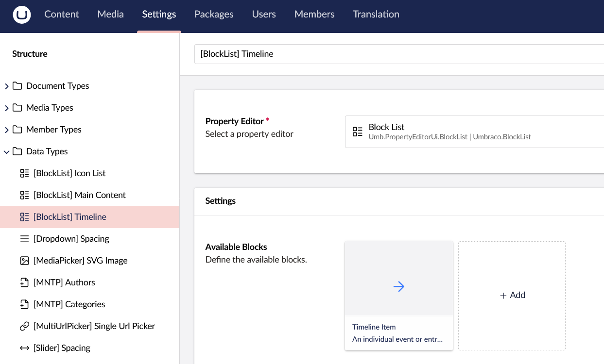Open the Translation section
Viewport: 604px width, 364px height.
click(376, 15)
